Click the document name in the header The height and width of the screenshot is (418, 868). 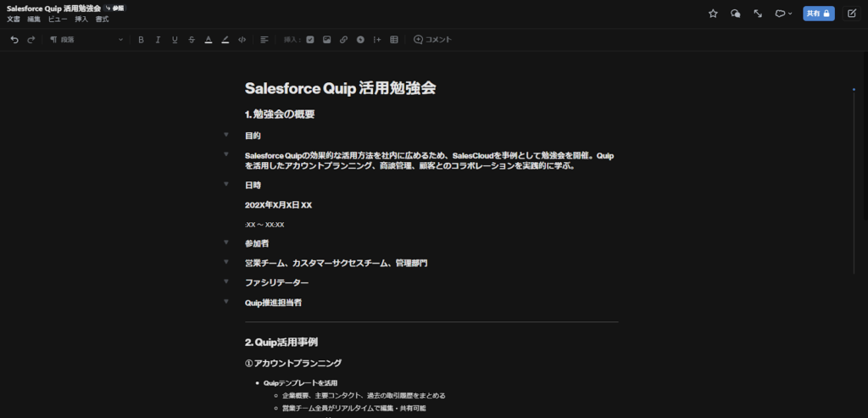53,8
